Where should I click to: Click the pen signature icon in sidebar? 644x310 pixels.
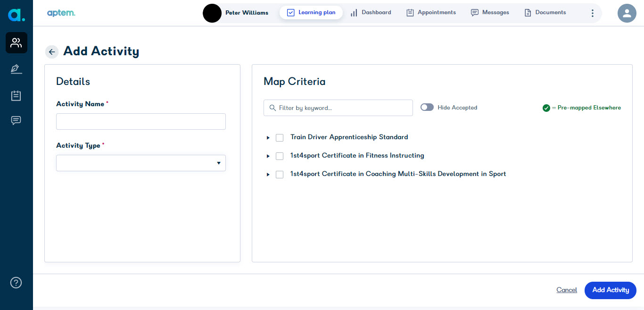pyautogui.click(x=16, y=69)
